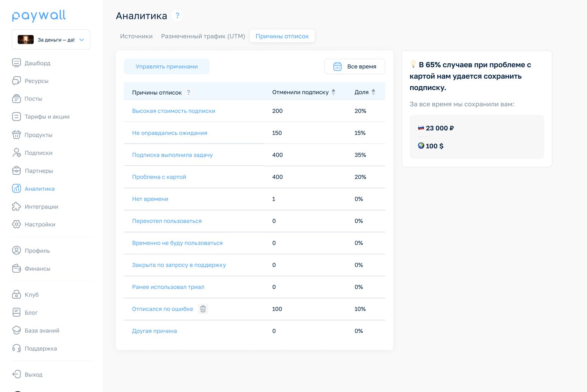This screenshot has width=587, height=392.
Task: Open "Проблема с картой" reason link
Action: pos(159,177)
